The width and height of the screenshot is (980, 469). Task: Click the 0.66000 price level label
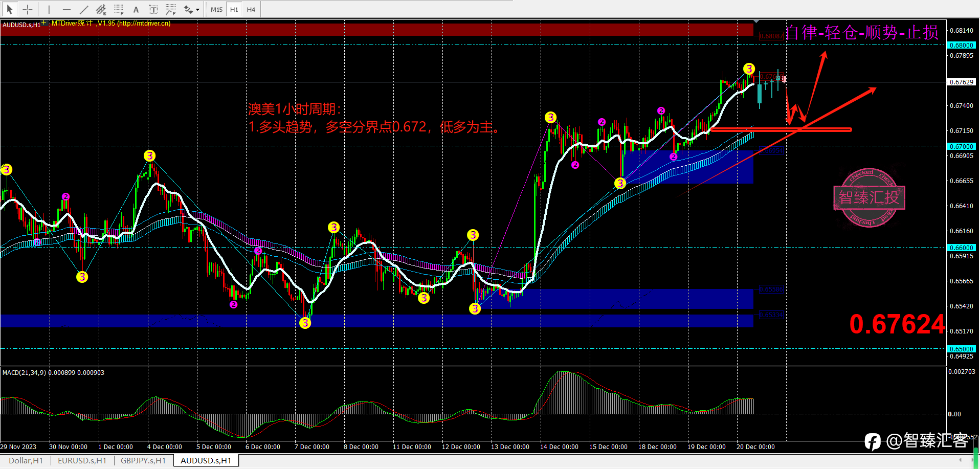pyautogui.click(x=962, y=248)
